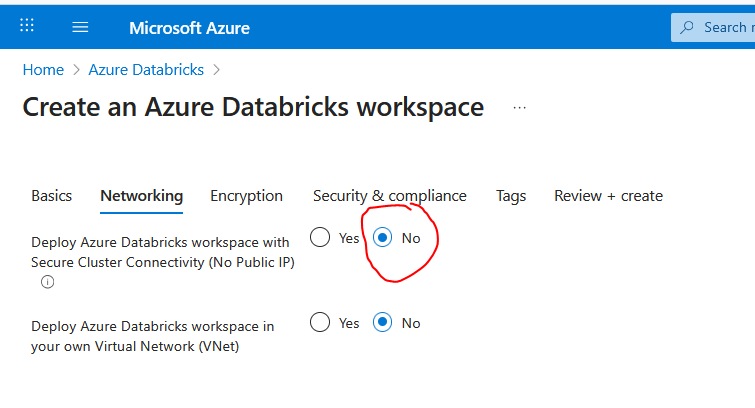755x408 pixels.
Task: Click the search magnifier icon
Action: coord(687,27)
